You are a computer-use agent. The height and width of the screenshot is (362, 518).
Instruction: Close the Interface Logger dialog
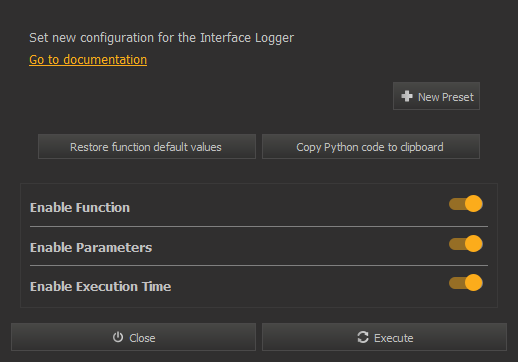click(133, 337)
